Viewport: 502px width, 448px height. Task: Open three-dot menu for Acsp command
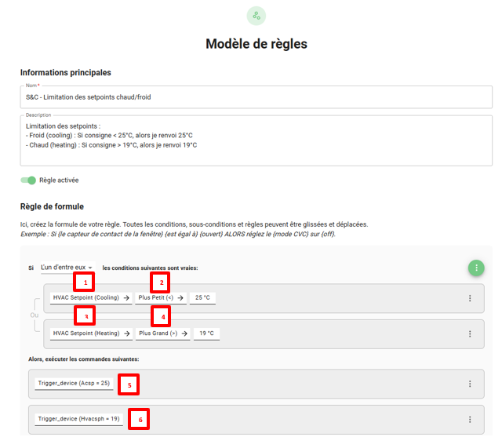pyautogui.click(x=470, y=384)
